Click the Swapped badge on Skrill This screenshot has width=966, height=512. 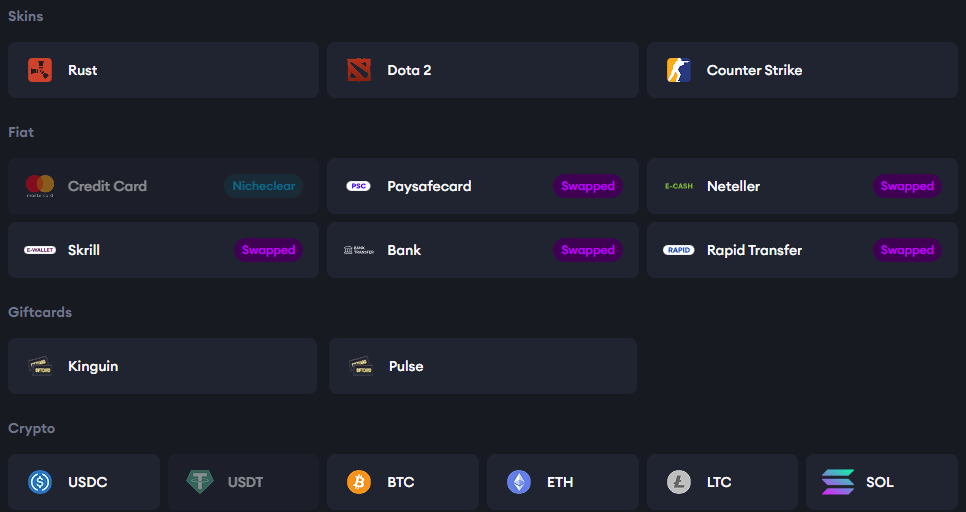click(x=268, y=250)
